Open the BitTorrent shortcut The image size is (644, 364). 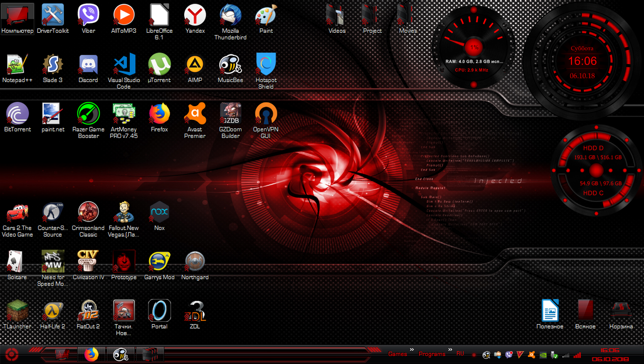[x=18, y=118]
